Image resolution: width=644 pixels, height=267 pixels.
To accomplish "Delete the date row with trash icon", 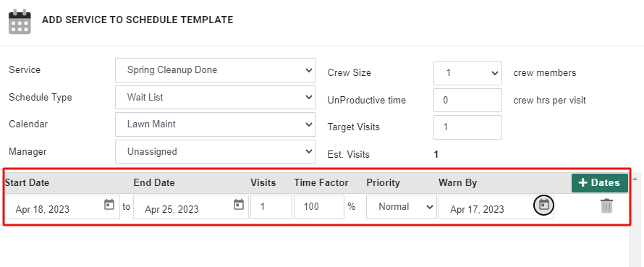I will [606, 205].
